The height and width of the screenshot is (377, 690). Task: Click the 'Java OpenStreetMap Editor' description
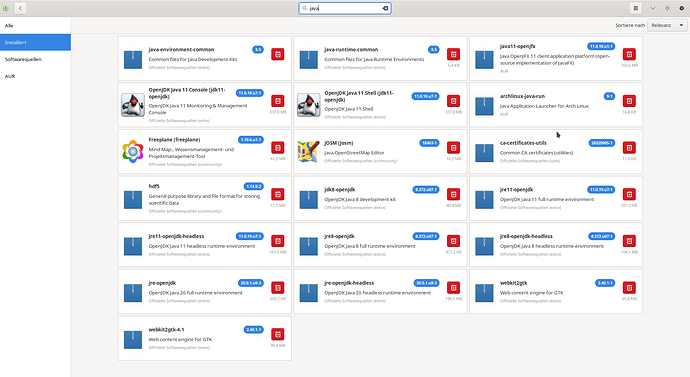(354, 153)
